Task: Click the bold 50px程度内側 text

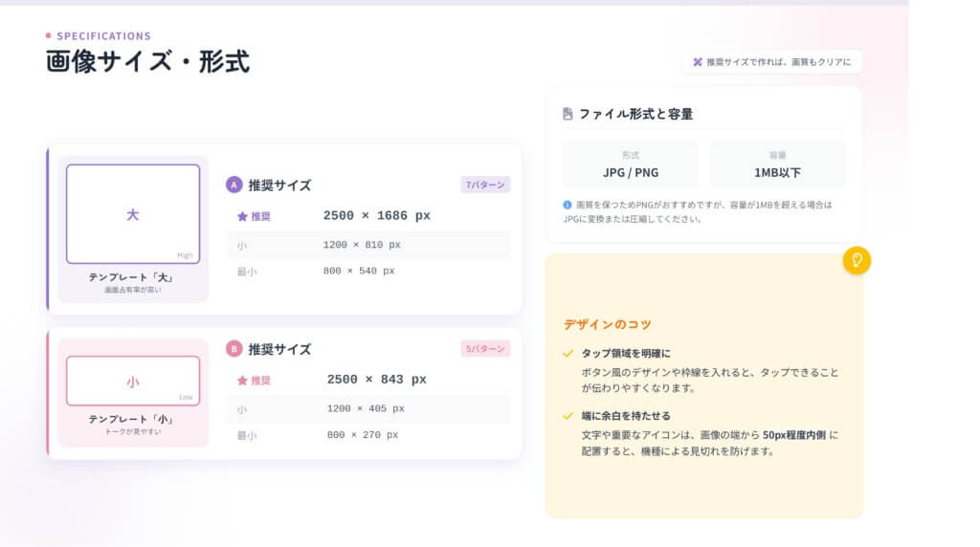Action: [793, 435]
